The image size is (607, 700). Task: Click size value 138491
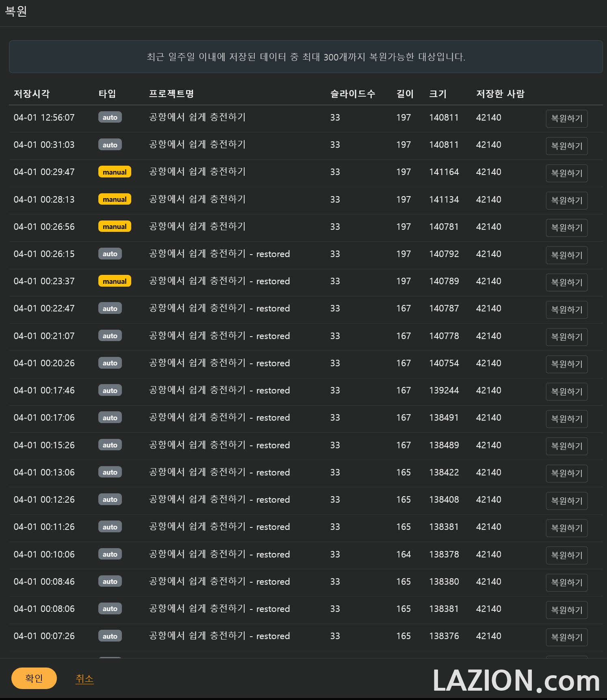point(444,417)
